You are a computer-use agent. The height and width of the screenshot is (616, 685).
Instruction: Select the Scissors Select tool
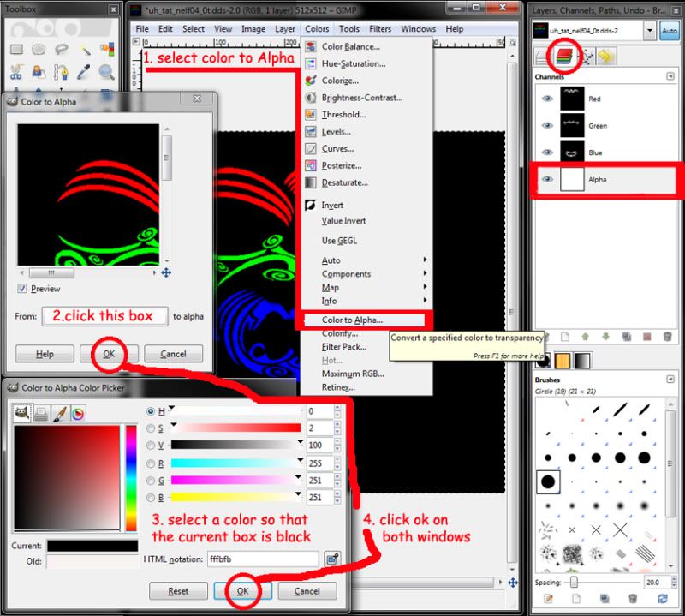coord(16,71)
